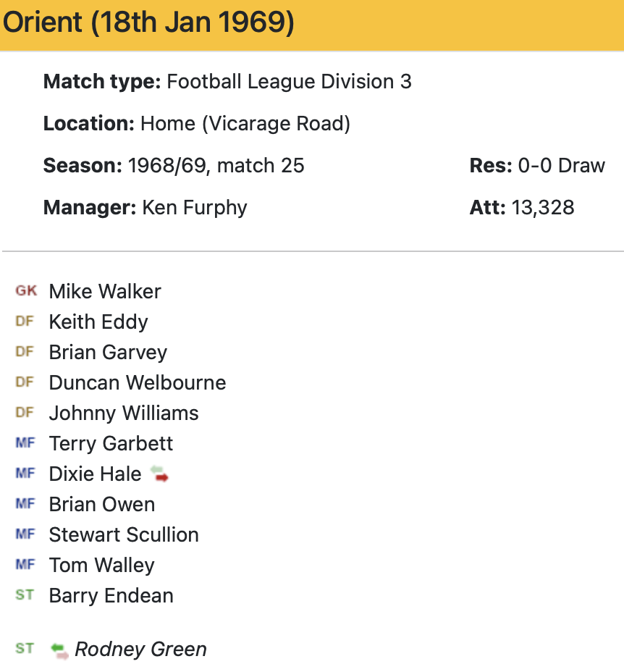Select Stewart Scullion in the lineup
Viewport: 624px width, 672px height.
pyautogui.click(x=124, y=534)
